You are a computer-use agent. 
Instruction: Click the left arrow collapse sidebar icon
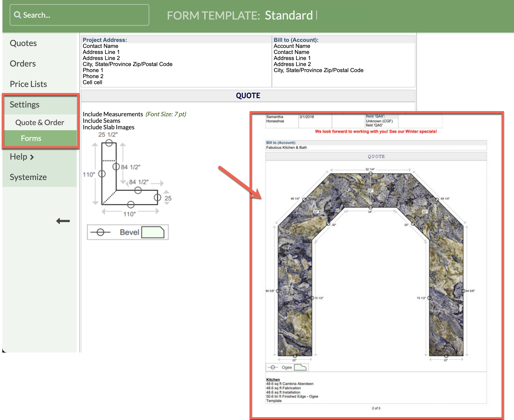63,221
